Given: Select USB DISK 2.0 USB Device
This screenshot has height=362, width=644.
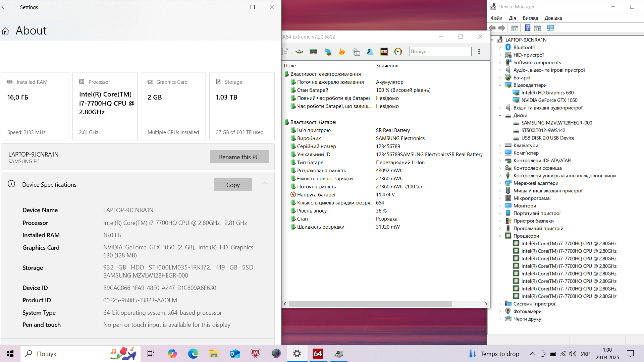Looking at the screenshot, I should click(x=548, y=138).
